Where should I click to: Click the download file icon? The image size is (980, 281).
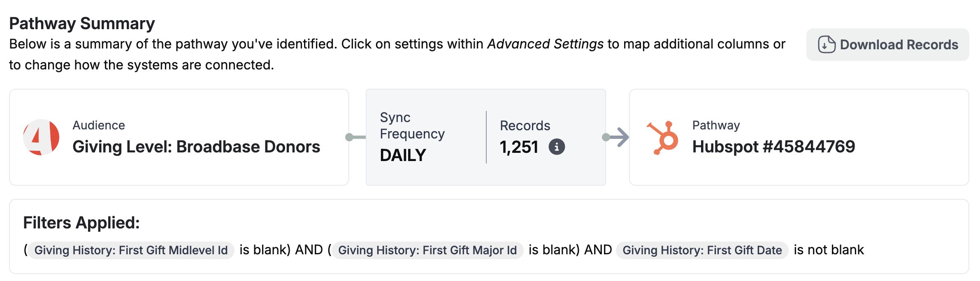point(827,44)
